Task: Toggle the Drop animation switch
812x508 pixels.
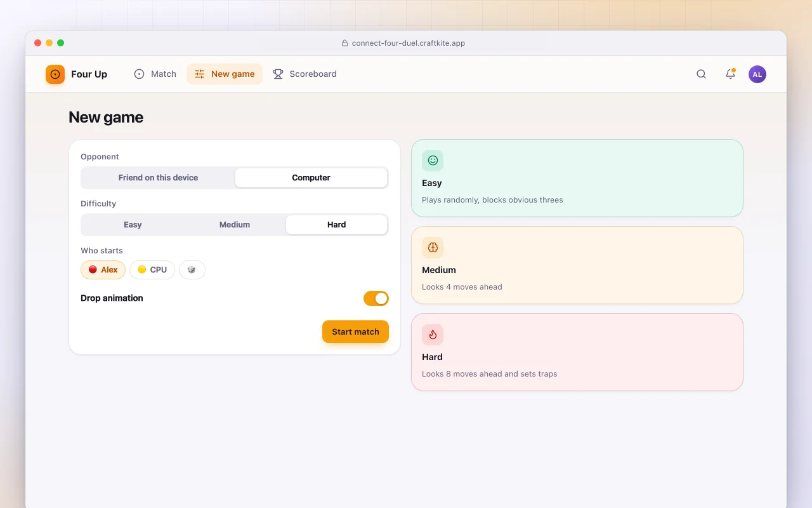Action: [x=376, y=298]
